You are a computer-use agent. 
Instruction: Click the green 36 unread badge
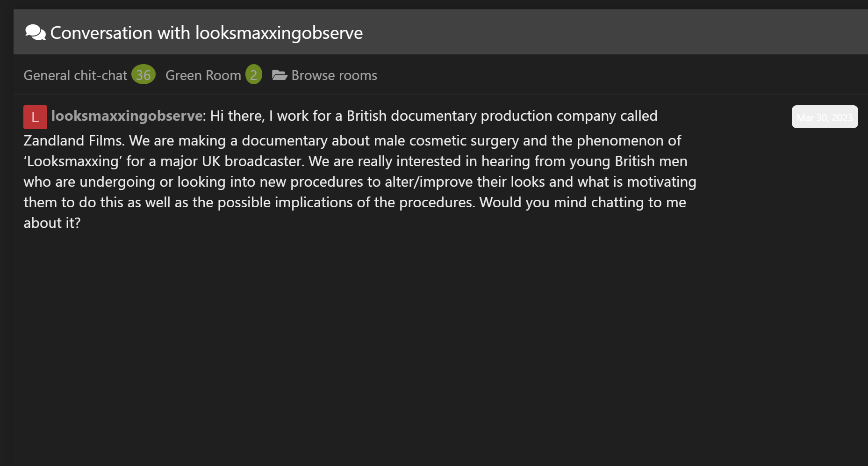coord(143,75)
